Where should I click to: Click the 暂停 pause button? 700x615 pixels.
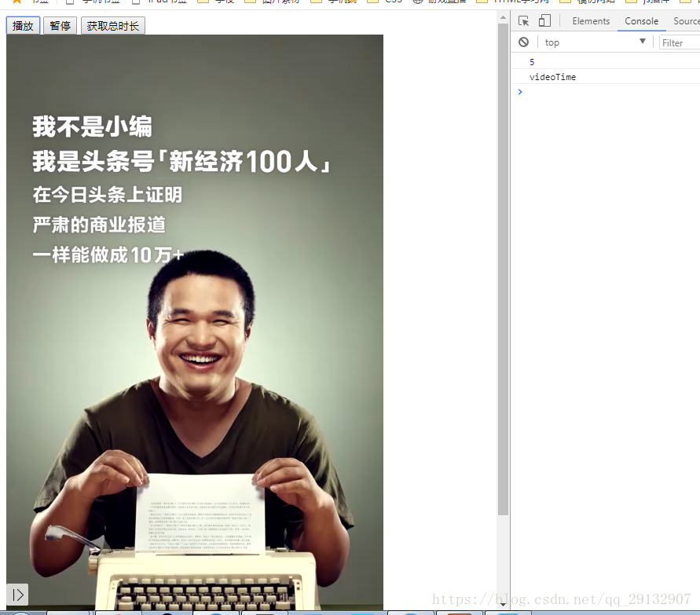[60, 26]
